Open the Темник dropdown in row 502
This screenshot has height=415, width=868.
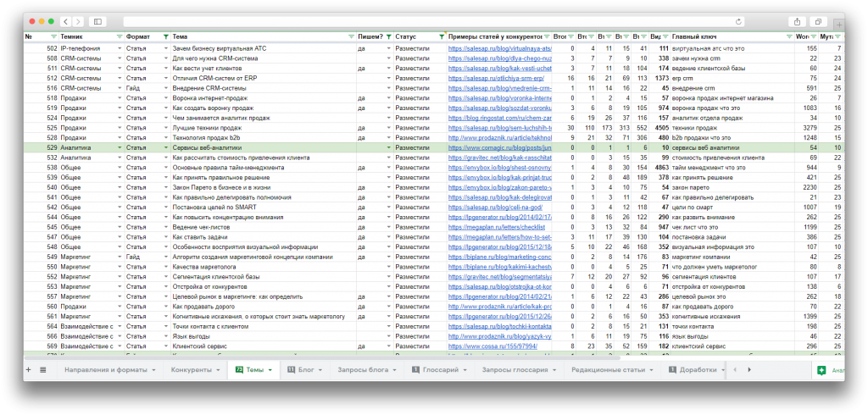tap(120, 48)
